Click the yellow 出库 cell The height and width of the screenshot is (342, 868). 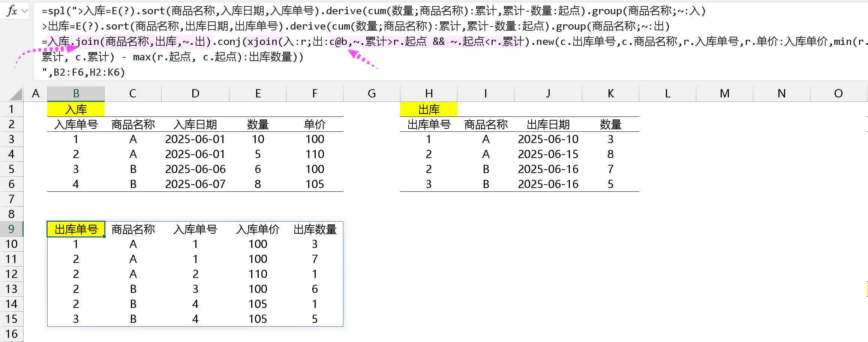[x=429, y=109]
